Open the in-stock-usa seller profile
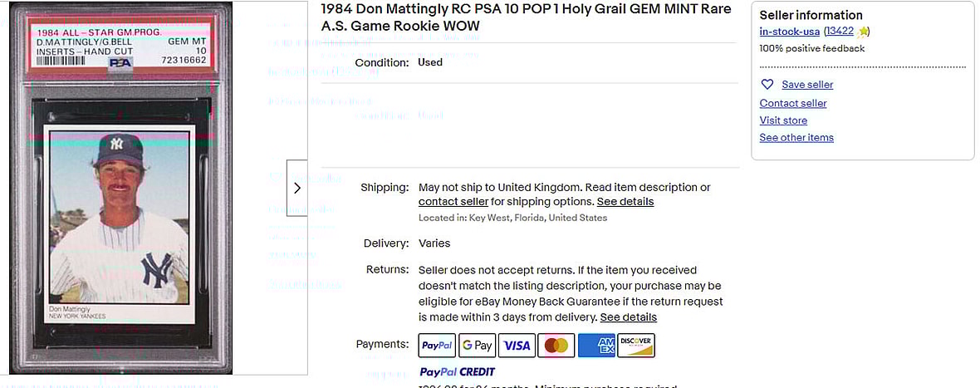 789,32
